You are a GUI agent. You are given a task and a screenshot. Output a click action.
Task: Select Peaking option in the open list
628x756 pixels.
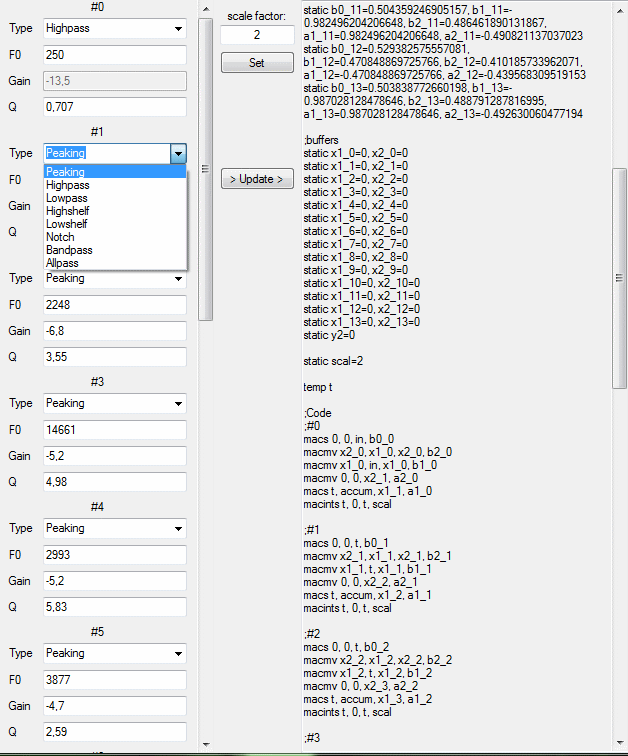click(65, 172)
